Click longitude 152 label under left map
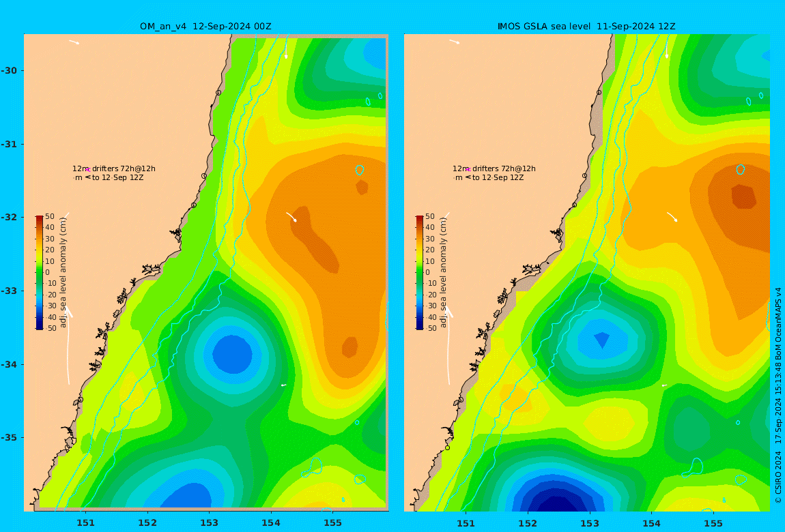785x532 pixels. coord(147,523)
